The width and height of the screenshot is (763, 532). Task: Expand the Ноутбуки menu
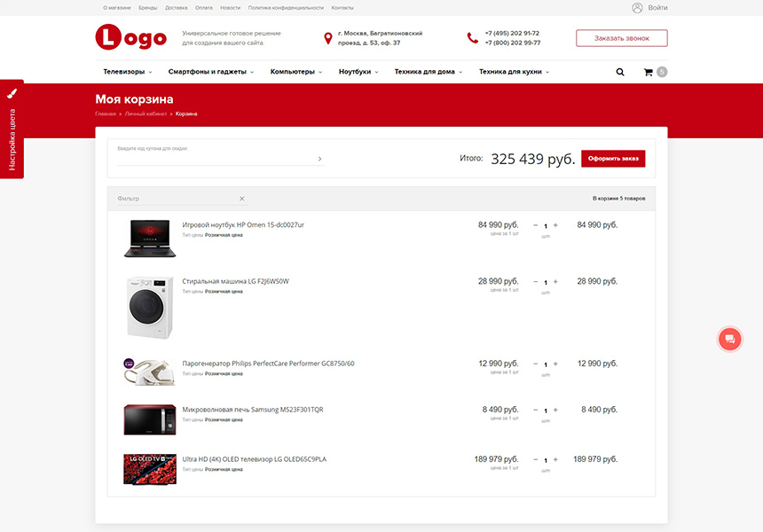click(358, 72)
